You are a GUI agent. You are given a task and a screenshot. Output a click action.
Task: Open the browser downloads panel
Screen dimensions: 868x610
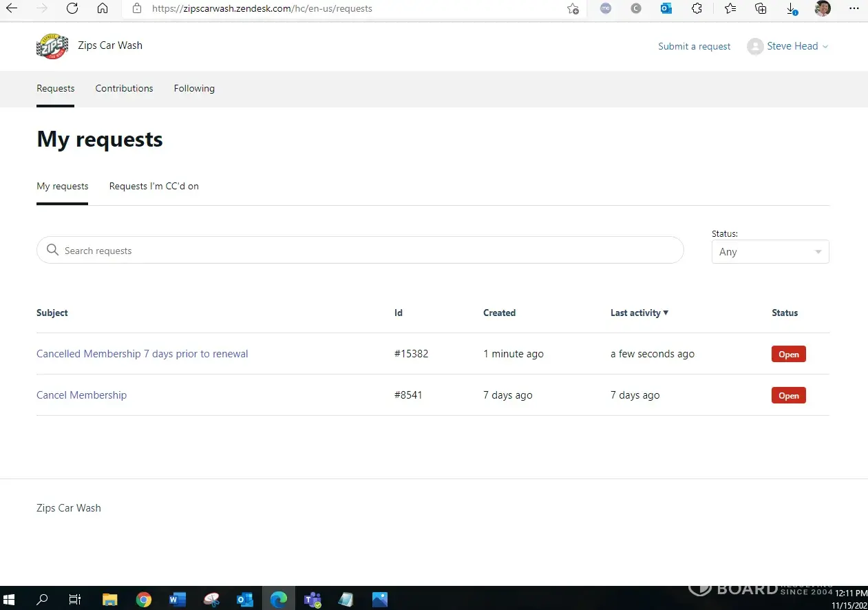click(x=792, y=9)
